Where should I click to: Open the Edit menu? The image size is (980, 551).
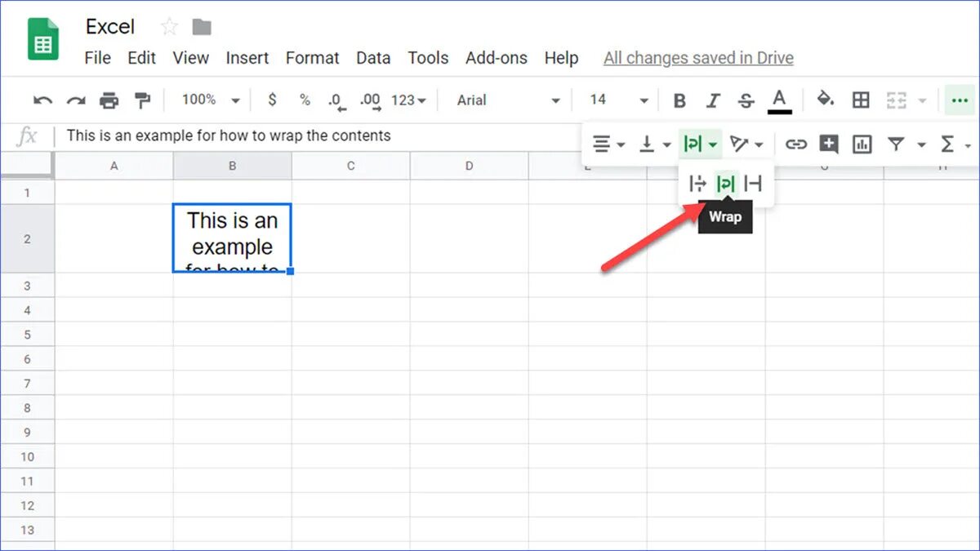coord(141,58)
